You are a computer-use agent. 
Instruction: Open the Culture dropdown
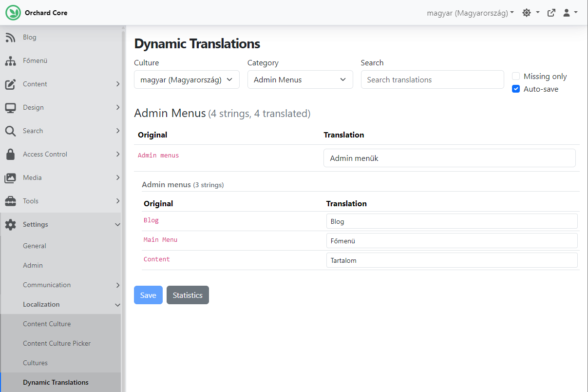pos(187,79)
